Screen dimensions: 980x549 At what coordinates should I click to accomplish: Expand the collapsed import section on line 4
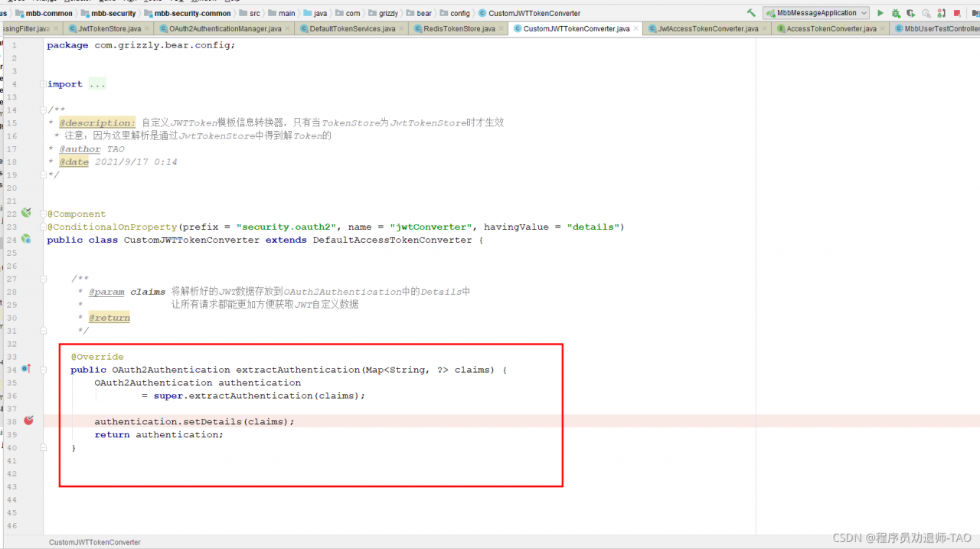(x=44, y=83)
